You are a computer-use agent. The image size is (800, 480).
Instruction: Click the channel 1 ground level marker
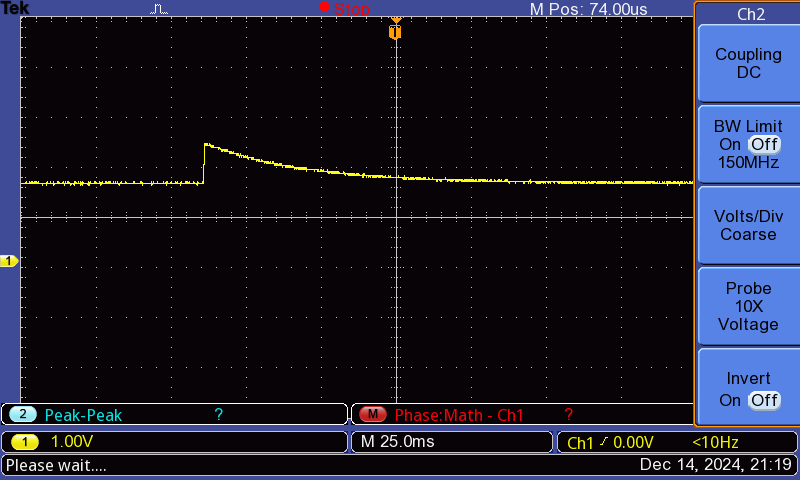9,261
